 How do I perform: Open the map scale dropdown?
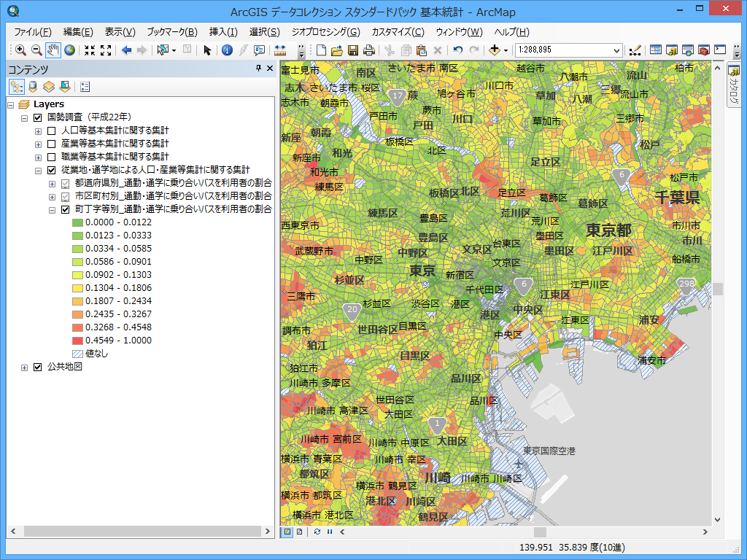point(617,50)
